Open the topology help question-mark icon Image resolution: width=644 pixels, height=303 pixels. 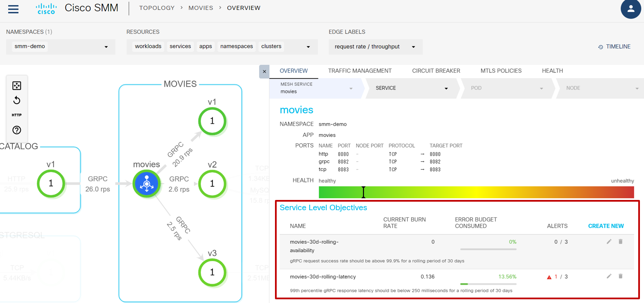17,130
